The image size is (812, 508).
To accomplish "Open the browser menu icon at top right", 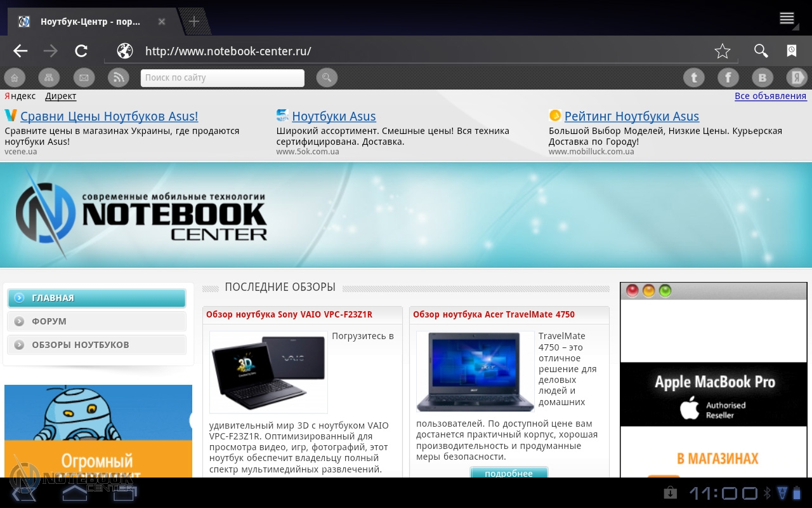I will [x=787, y=18].
